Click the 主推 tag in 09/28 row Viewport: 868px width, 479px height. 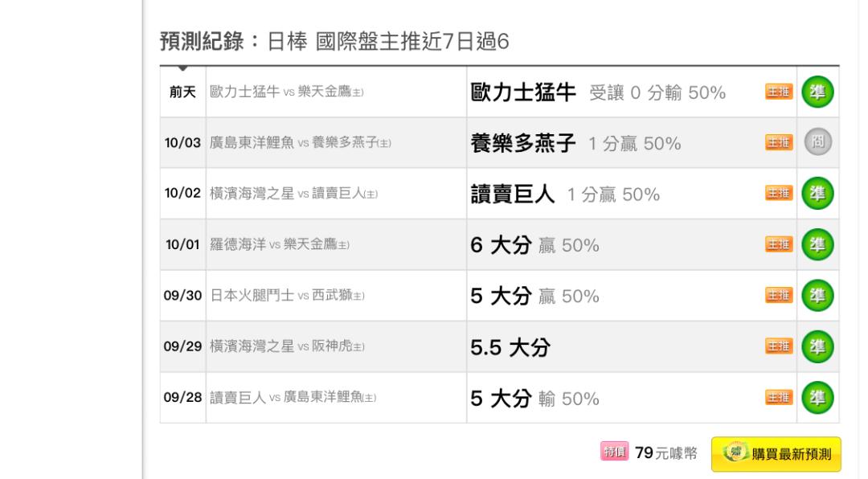pyautogui.click(x=779, y=397)
